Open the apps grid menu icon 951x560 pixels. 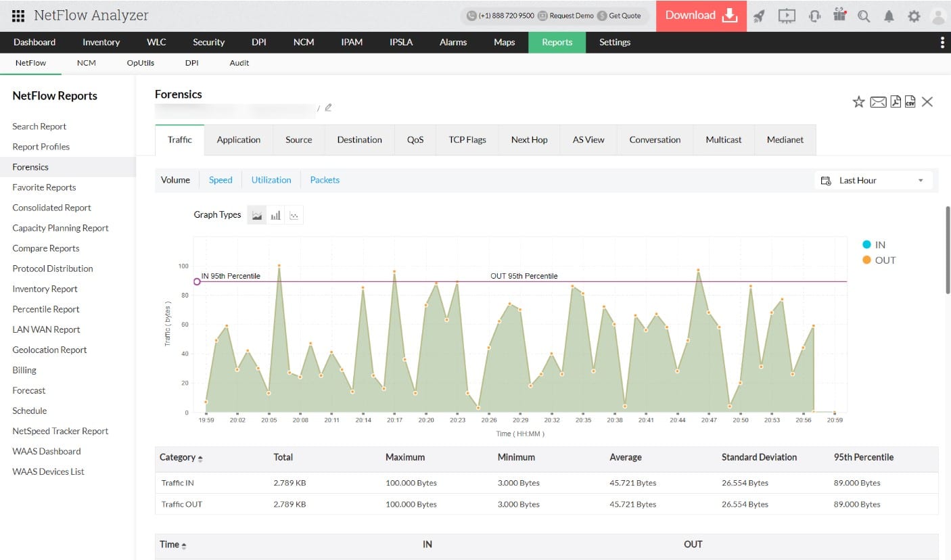pyautogui.click(x=18, y=16)
